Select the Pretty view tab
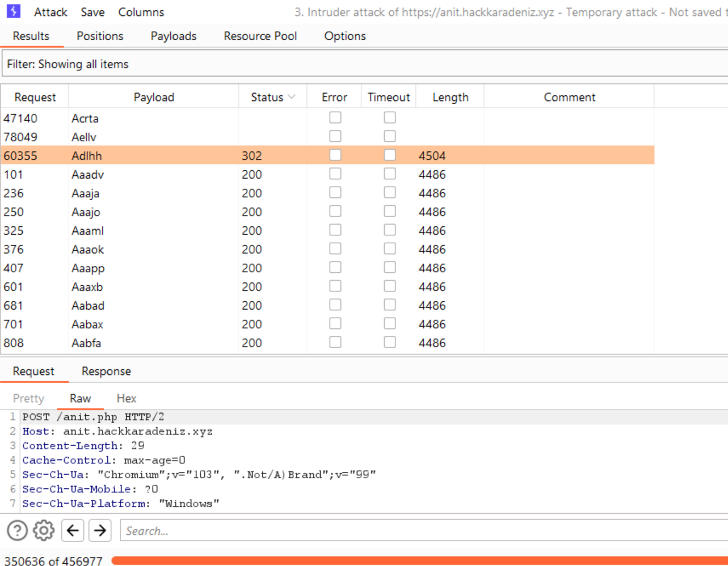Image resolution: width=728 pixels, height=566 pixels. coord(28,398)
